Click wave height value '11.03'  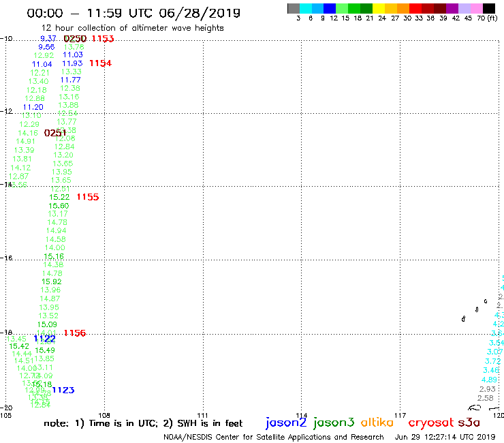[73, 55]
